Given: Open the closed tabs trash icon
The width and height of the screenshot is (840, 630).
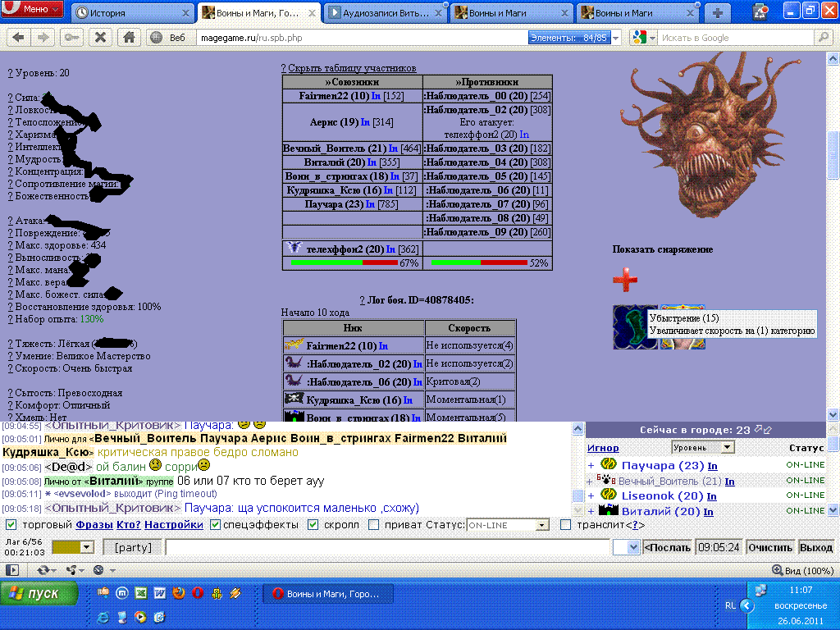Looking at the screenshot, I should pyautogui.click(x=760, y=11).
